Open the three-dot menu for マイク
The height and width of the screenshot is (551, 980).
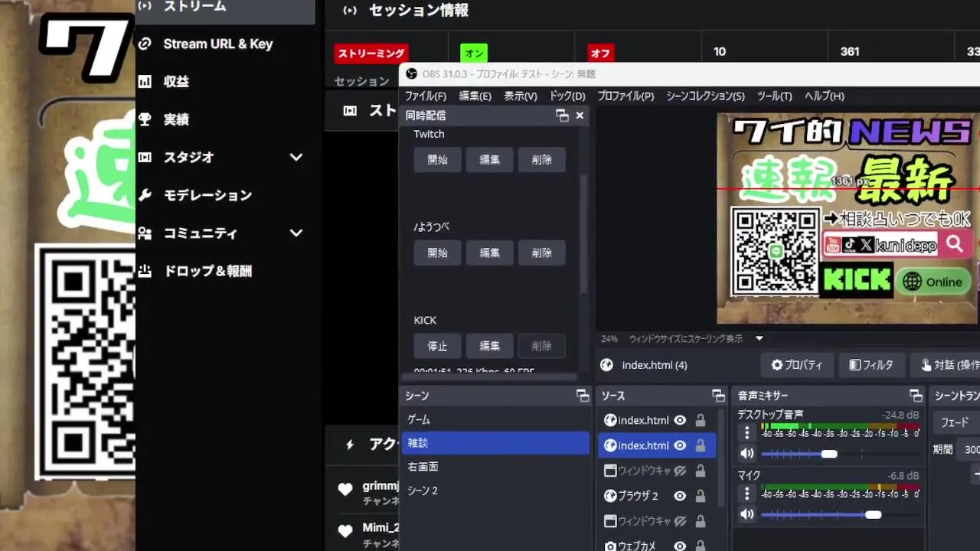point(746,494)
